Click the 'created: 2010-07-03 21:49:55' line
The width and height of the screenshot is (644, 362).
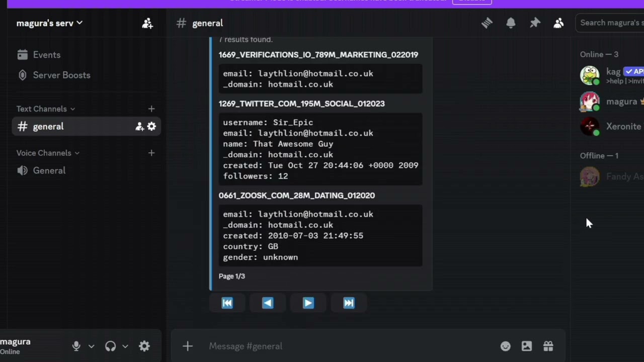pos(293,235)
